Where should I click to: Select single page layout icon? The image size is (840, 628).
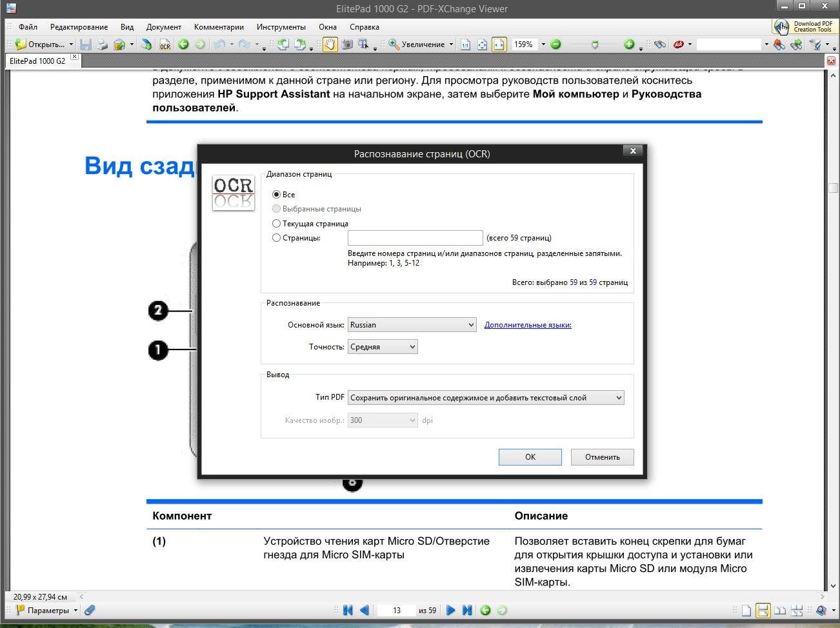coord(746,610)
